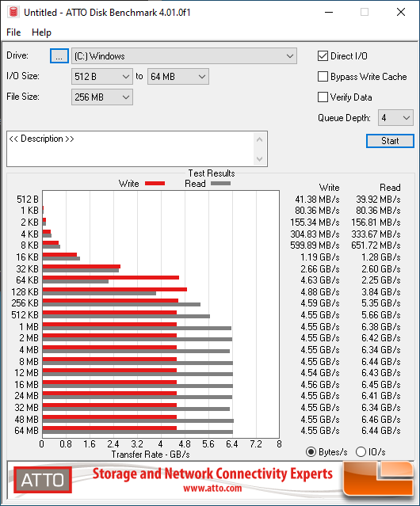
Task: Click the ATTO logo in banner
Action: [x=43, y=480]
